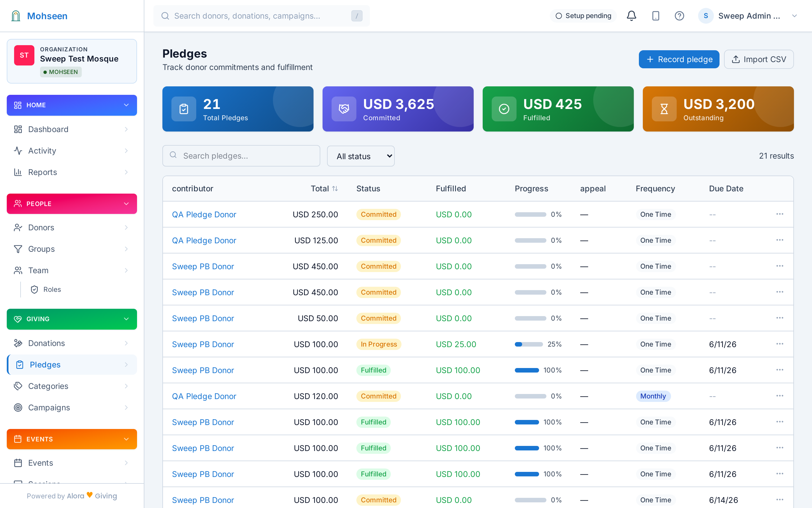
Task: Open Sweep PB Donor with 25% progress
Action: point(203,344)
